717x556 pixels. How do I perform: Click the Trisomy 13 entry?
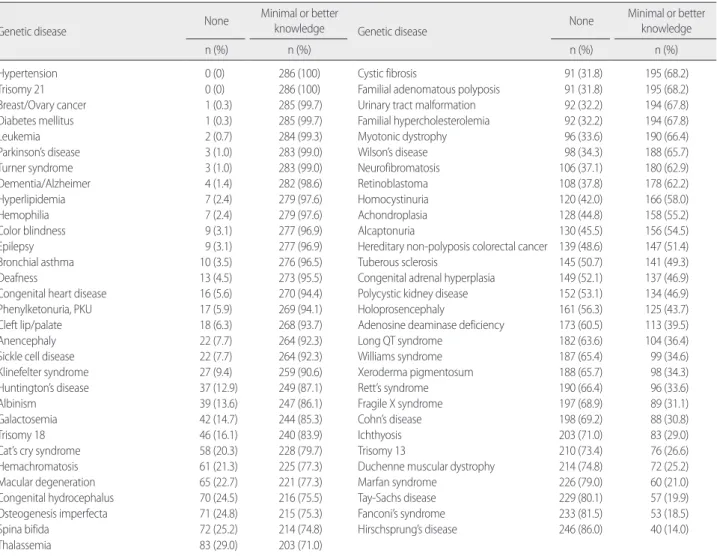click(381, 450)
